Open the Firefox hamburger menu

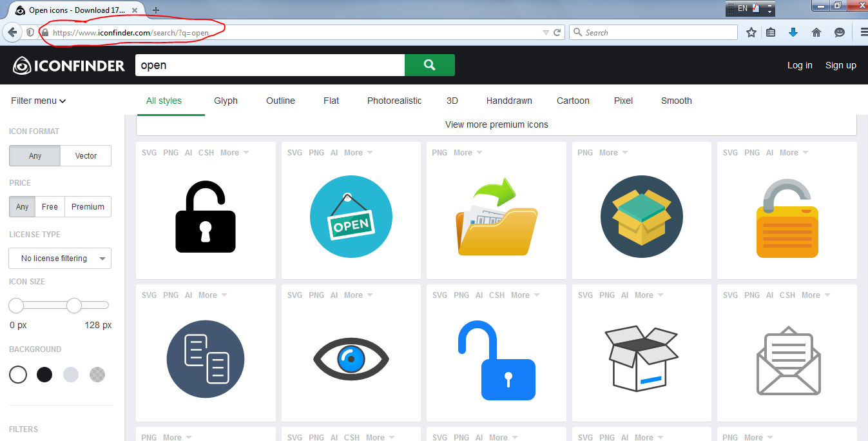(x=863, y=32)
